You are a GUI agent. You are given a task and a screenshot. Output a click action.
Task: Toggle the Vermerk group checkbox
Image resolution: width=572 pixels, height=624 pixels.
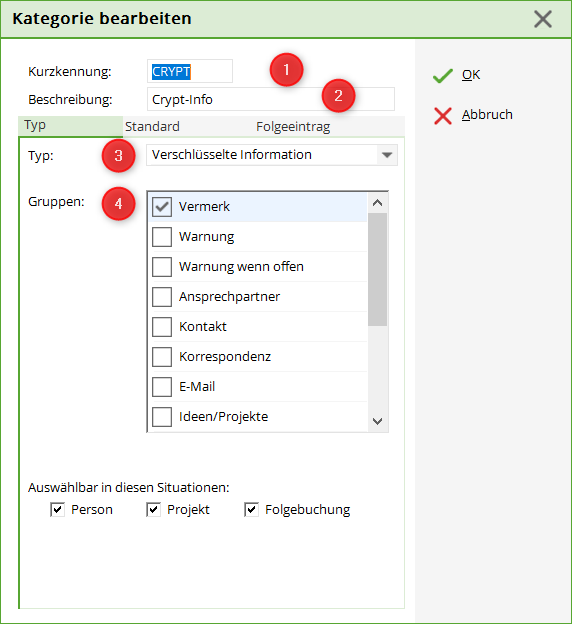162,207
